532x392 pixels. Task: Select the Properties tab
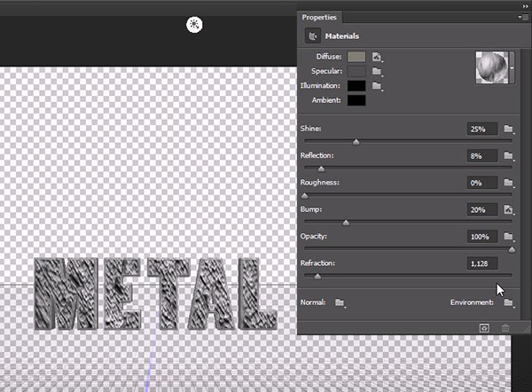click(x=319, y=17)
